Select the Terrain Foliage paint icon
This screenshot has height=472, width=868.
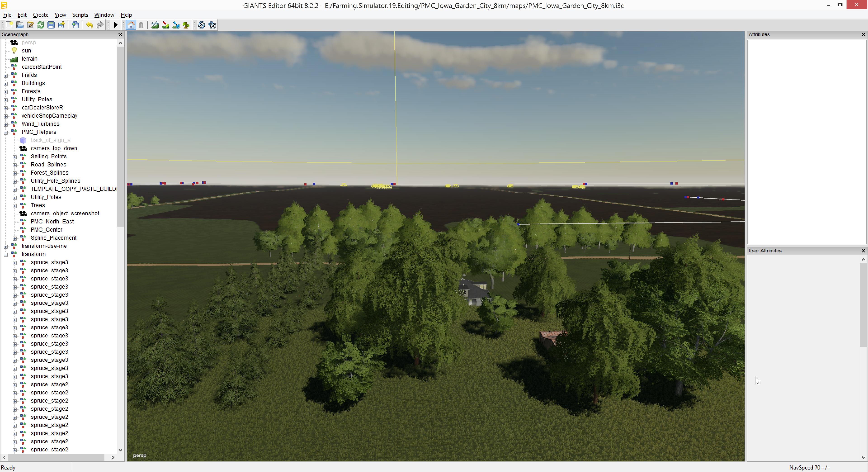[186, 25]
